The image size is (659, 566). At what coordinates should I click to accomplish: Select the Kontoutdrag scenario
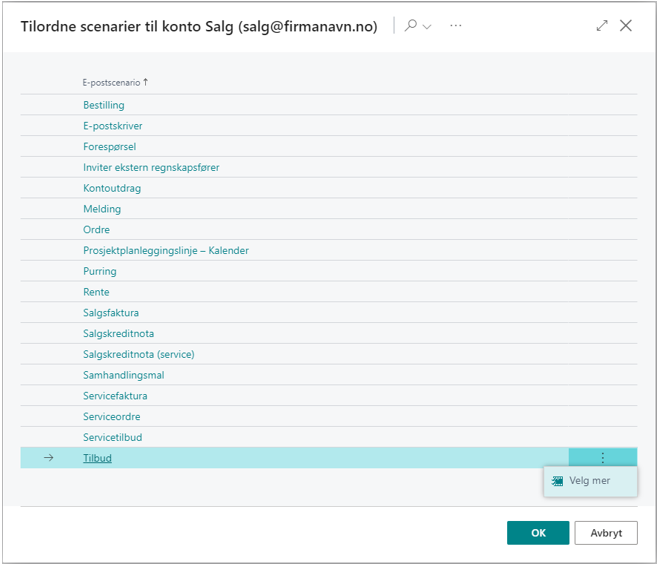[110, 188]
